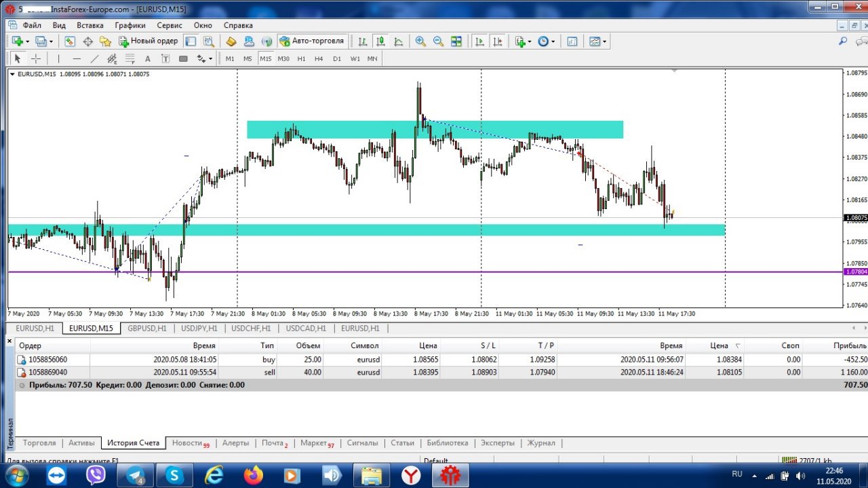868x488 pixels.
Task: Switch chart to Bar Chart mode
Action: click(363, 41)
